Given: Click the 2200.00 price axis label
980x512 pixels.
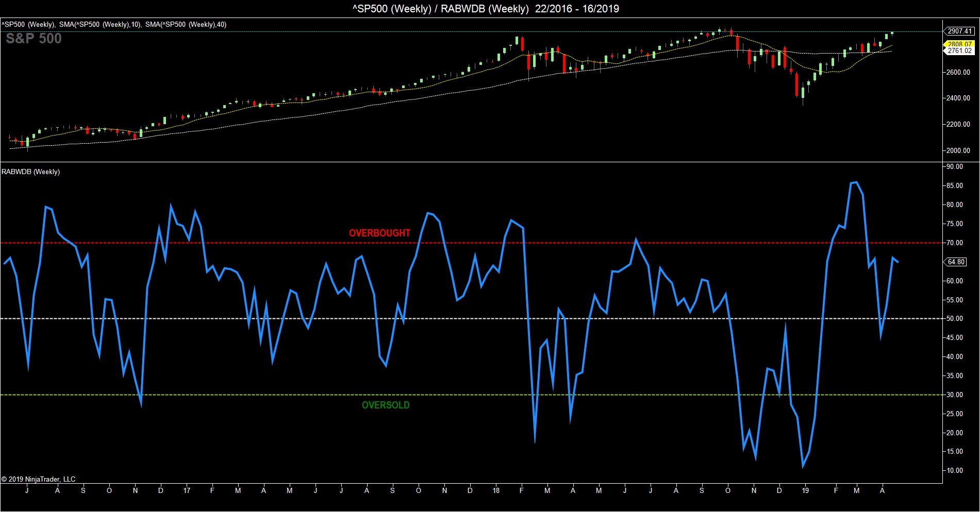Looking at the screenshot, I should 958,125.
